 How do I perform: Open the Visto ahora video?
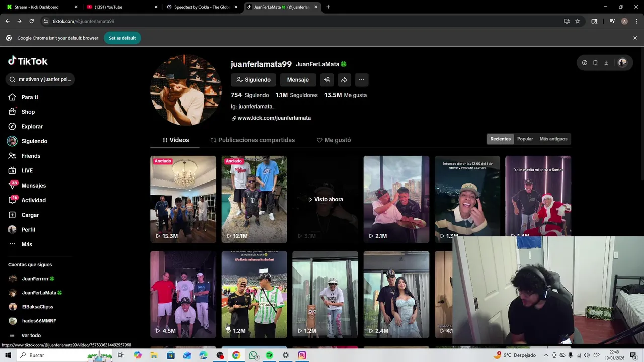(x=325, y=199)
